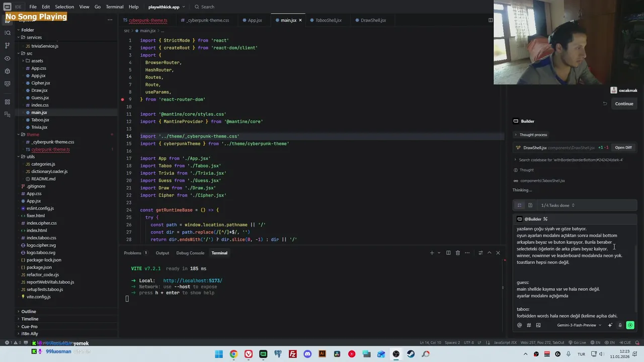Open FileZilla from the taskbar
This screenshot has width=644, height=362.
pyautogui.click(x=293, y=354)
